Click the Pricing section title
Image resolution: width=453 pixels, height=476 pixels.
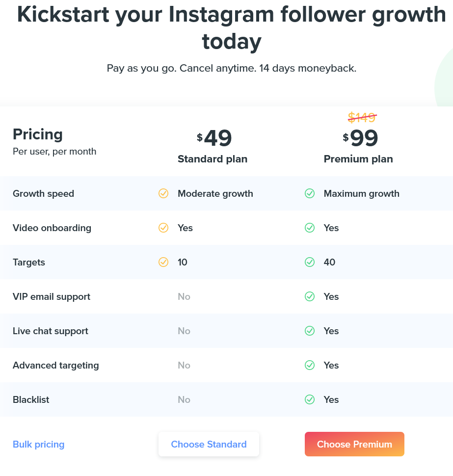(37, 134)
